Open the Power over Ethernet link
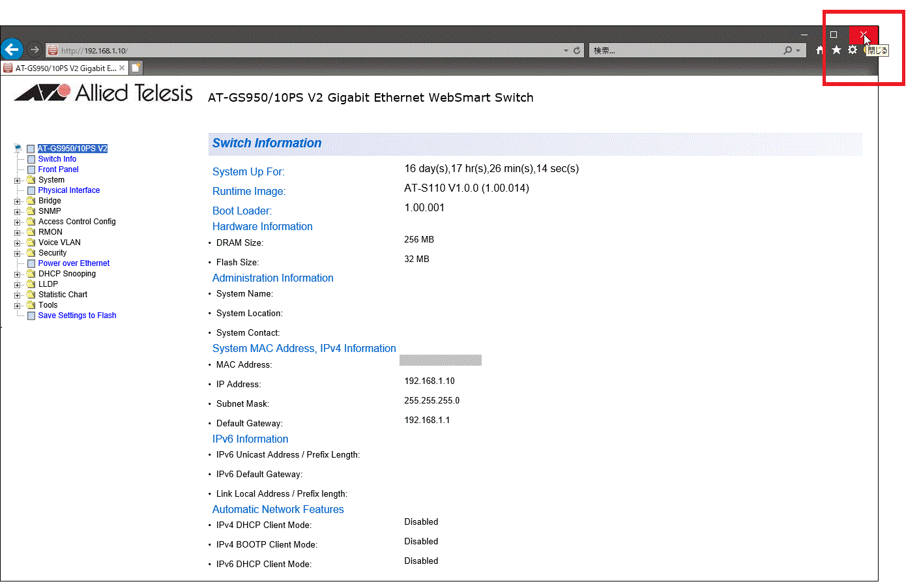 click(74, 263)
